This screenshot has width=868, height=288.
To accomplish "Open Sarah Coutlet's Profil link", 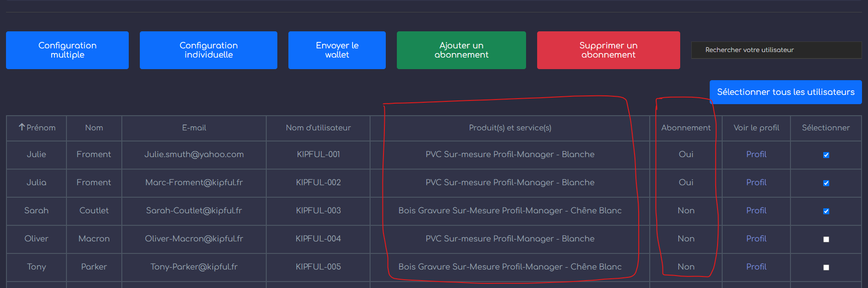I will [756, 211].
